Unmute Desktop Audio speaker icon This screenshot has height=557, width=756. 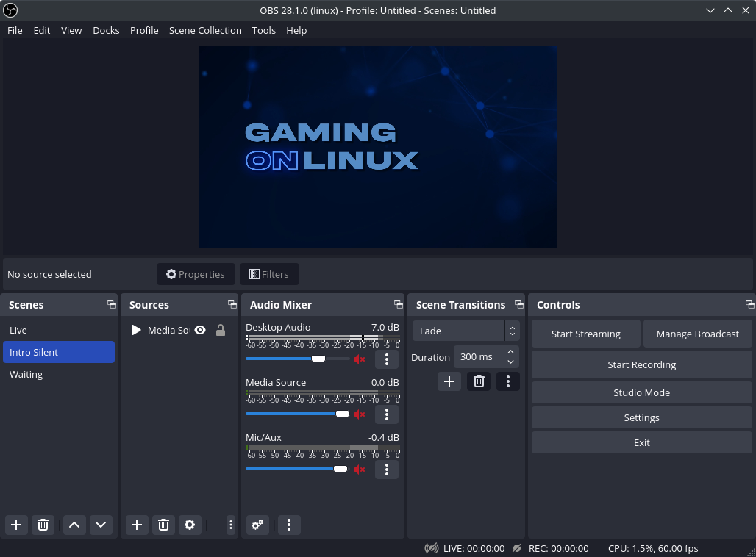(359, 359)
